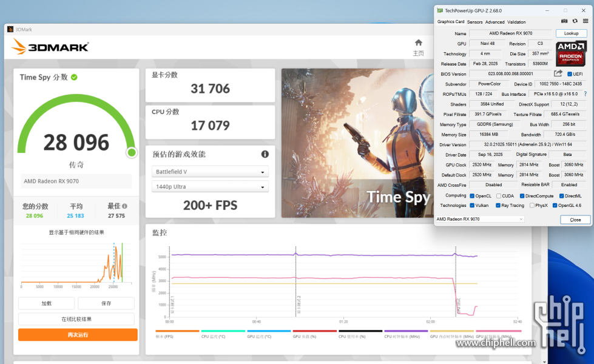Click the info icon beside estimated game performance
Screen dimensions: 594x364
point(265,154)
